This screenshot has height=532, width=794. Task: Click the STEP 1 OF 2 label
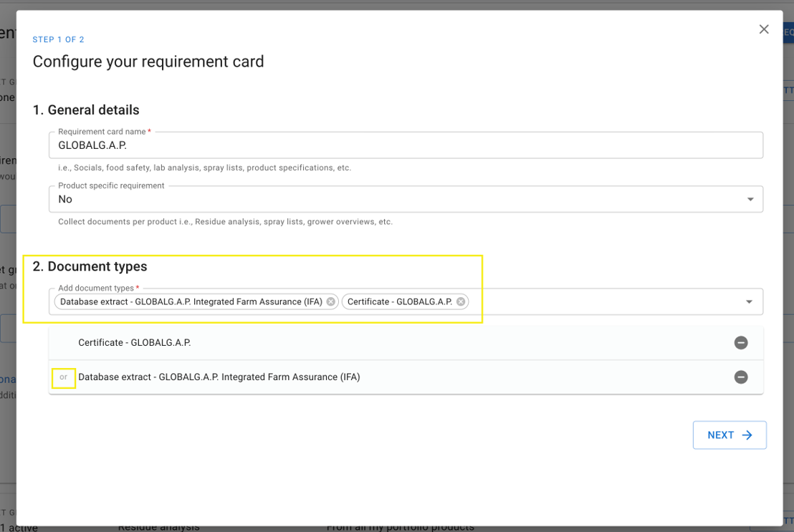pyautogui.click(x=58, y=39)
